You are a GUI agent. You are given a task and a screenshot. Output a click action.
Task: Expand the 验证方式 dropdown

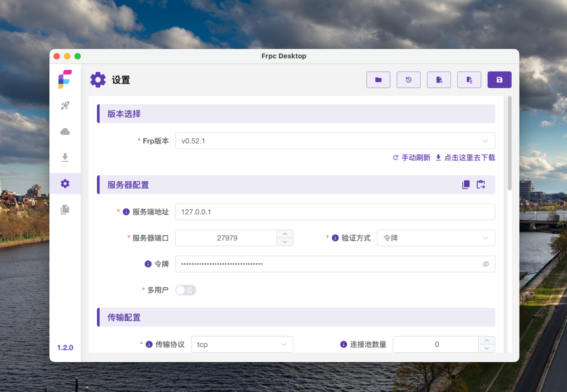pos(436,238)
